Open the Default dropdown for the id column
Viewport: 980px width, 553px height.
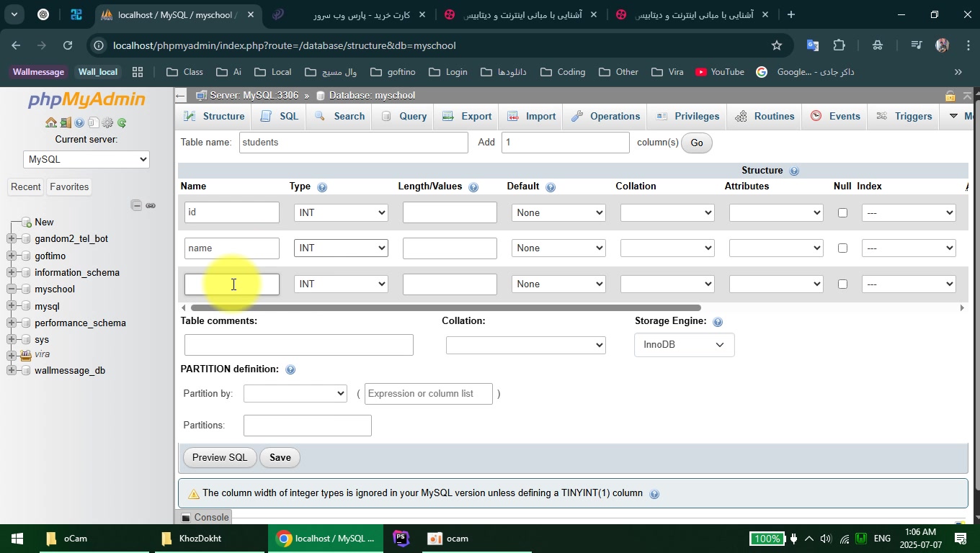[558, 213]
